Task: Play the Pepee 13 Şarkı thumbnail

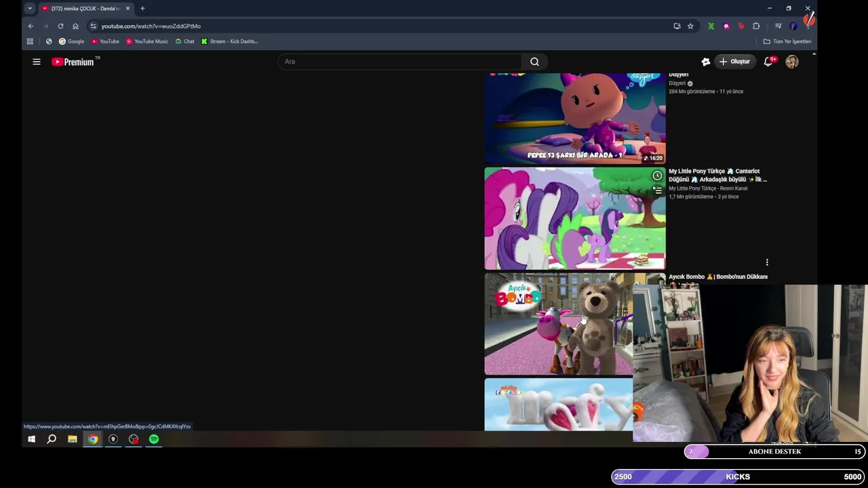Action: pyautogui.click(x=575, y=118)
